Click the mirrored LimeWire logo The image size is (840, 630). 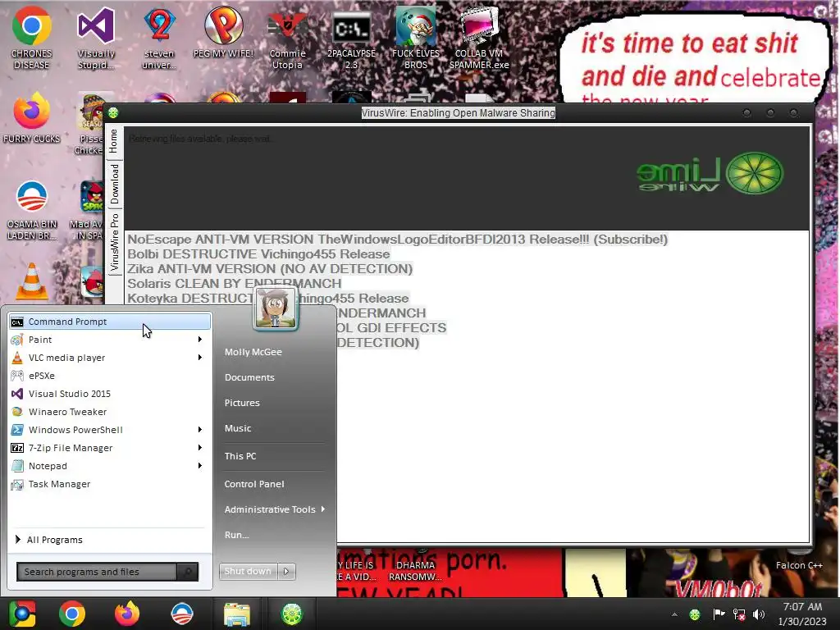point(710,173)
